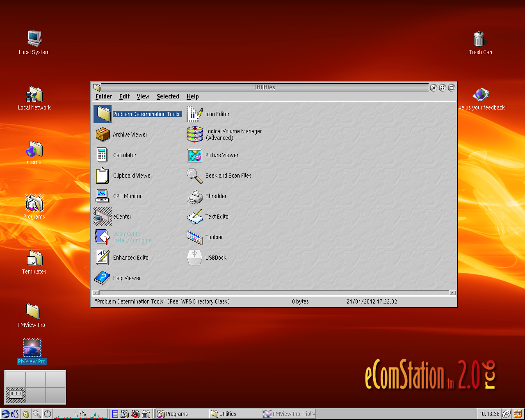Select the eCenter icon
This screenshot has height=420, width=525.
(103, 217)
